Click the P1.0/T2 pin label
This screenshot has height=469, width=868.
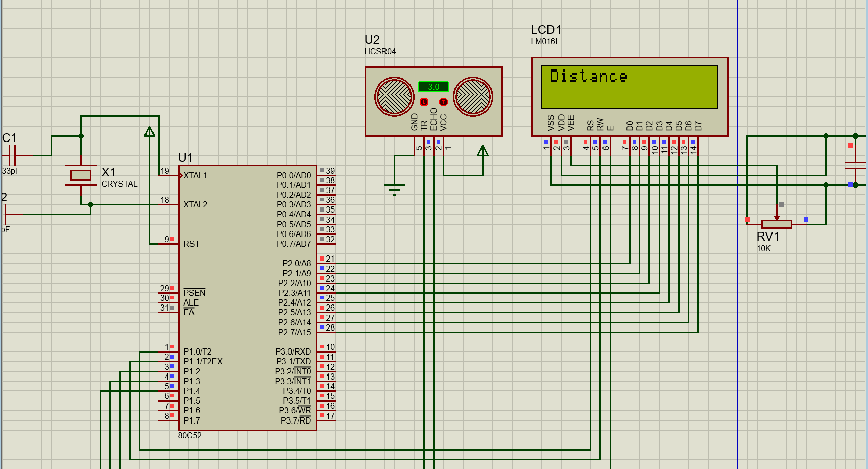pyautogui.click(x=198, y=352)
